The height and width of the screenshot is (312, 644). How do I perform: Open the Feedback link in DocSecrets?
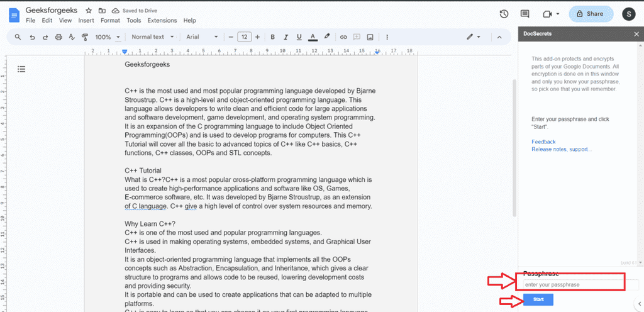[543, 142]
